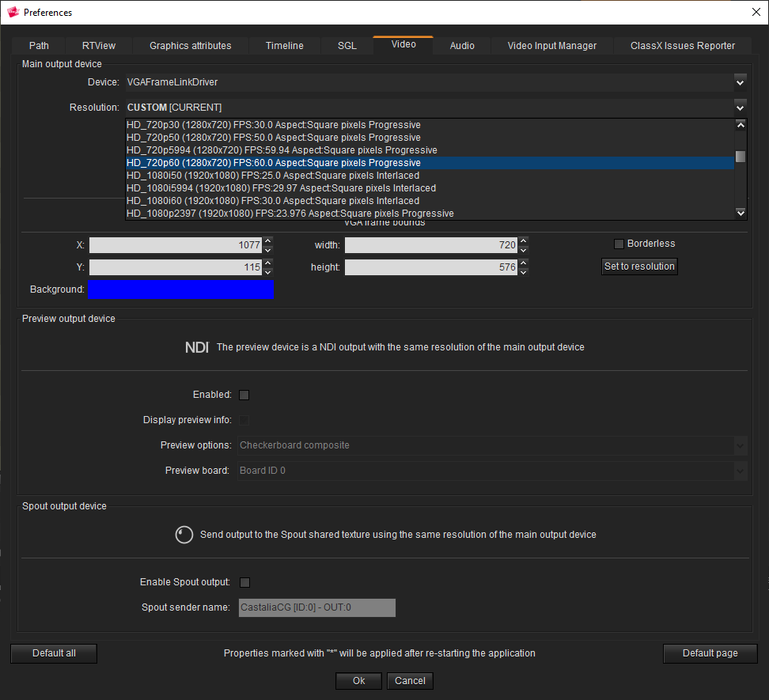The width and height of the screenshot is (769, 700).
Task: Open the Device dropdown
Action: click(740, 81)
